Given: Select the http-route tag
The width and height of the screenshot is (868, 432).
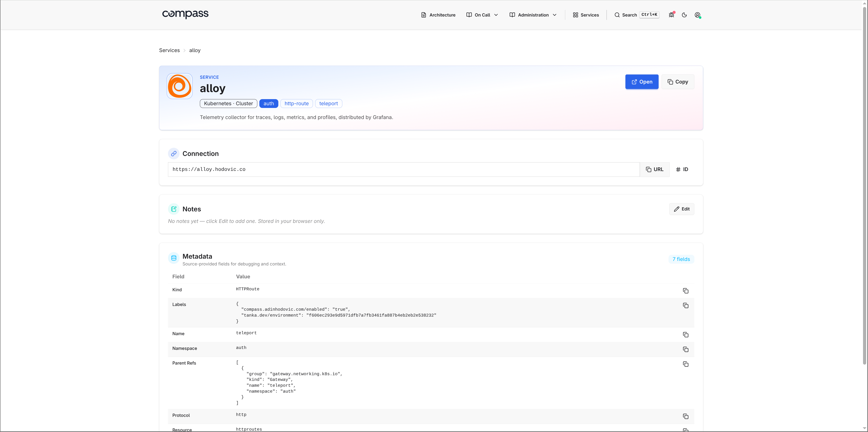Looking at the screenshot, I should tap(296, 104).
